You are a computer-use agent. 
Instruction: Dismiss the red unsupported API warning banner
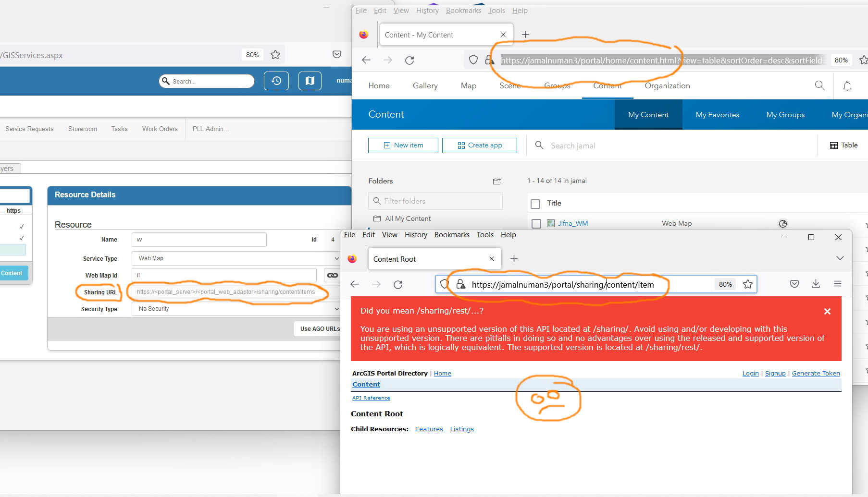828,311
